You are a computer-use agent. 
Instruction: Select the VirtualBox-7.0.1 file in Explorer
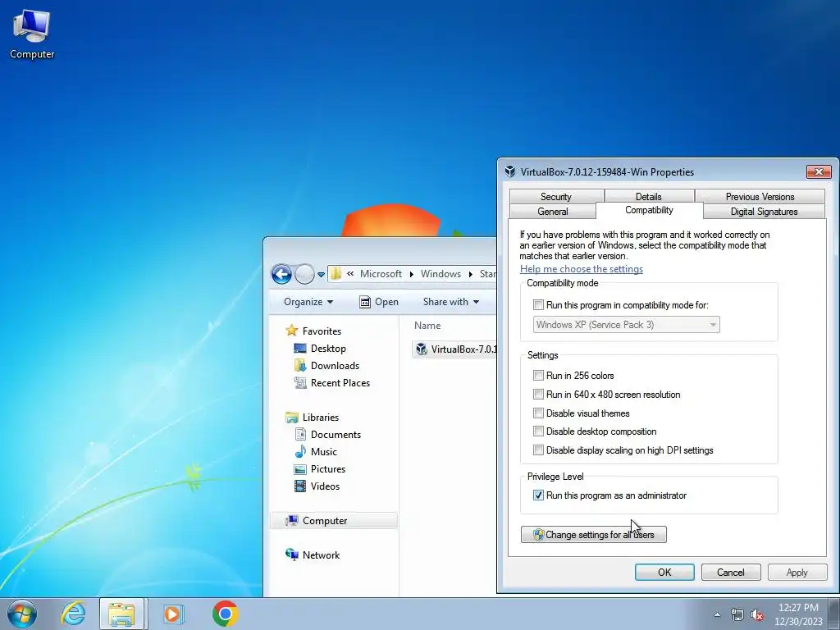click(x=455, y=349)
